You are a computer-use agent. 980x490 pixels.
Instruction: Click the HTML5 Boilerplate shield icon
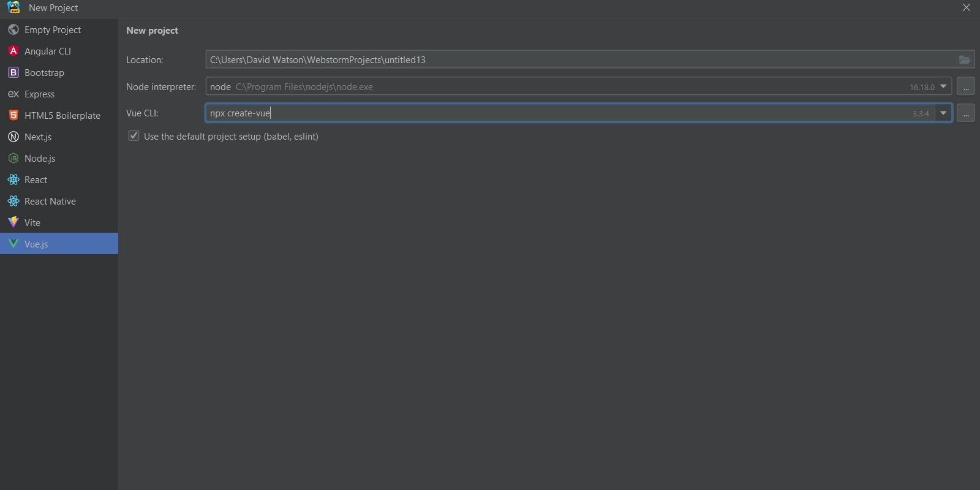tap(13, 115)
